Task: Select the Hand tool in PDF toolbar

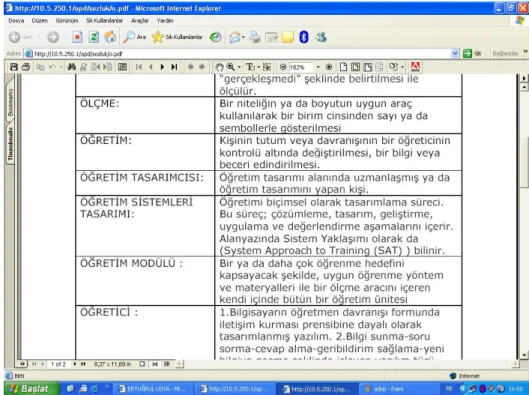Action: coord(219,67)
